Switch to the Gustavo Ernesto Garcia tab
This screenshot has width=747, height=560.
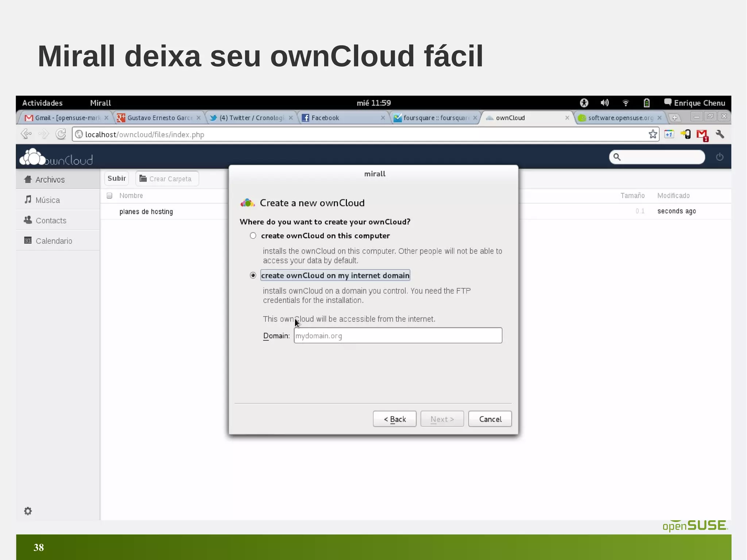(158, 118)
